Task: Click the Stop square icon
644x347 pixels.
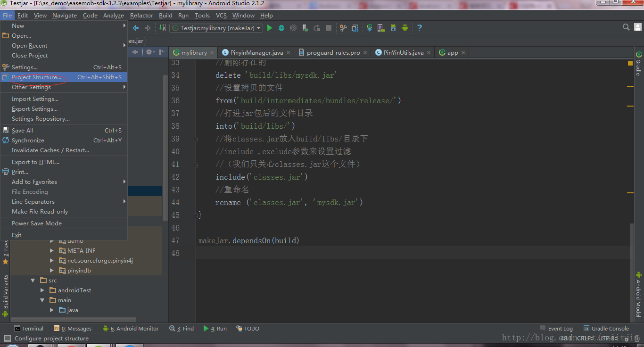Action: click(x=329, y=28)
